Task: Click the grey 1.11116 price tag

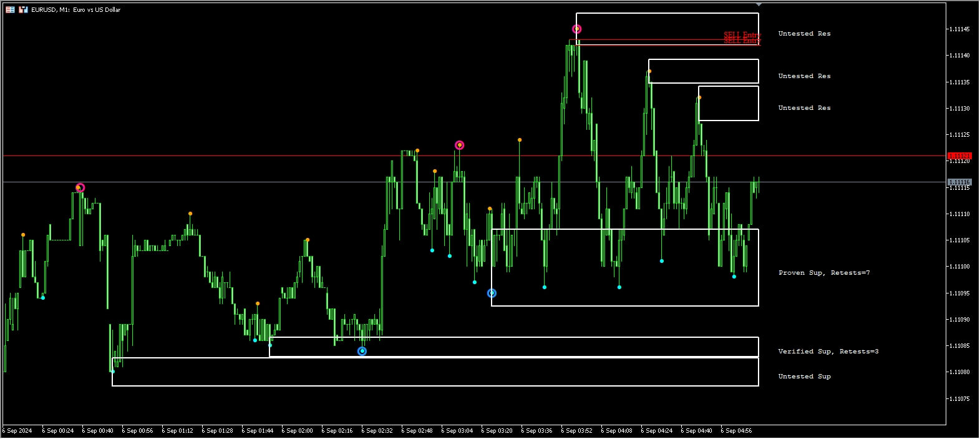Action: coord(959,182)
